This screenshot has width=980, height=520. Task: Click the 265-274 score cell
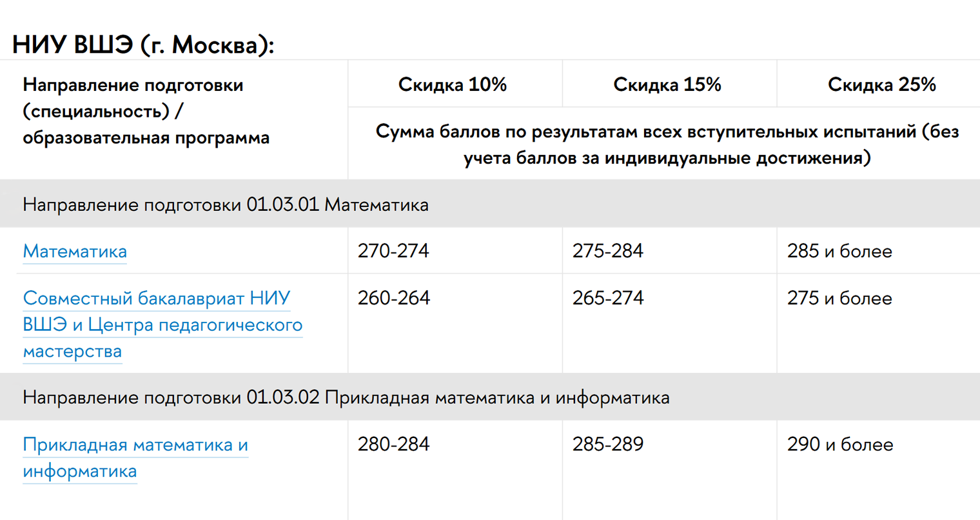pos(608,297)
